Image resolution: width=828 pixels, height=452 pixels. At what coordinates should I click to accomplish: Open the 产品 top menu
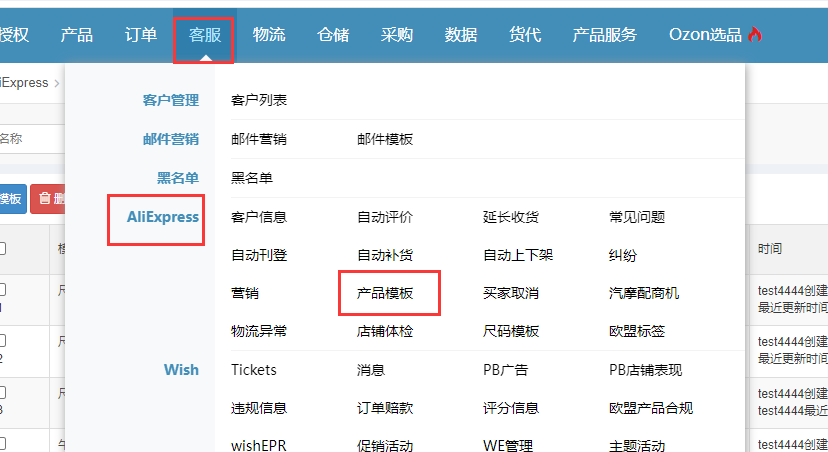pyautogui.click(x=77, y=35)
